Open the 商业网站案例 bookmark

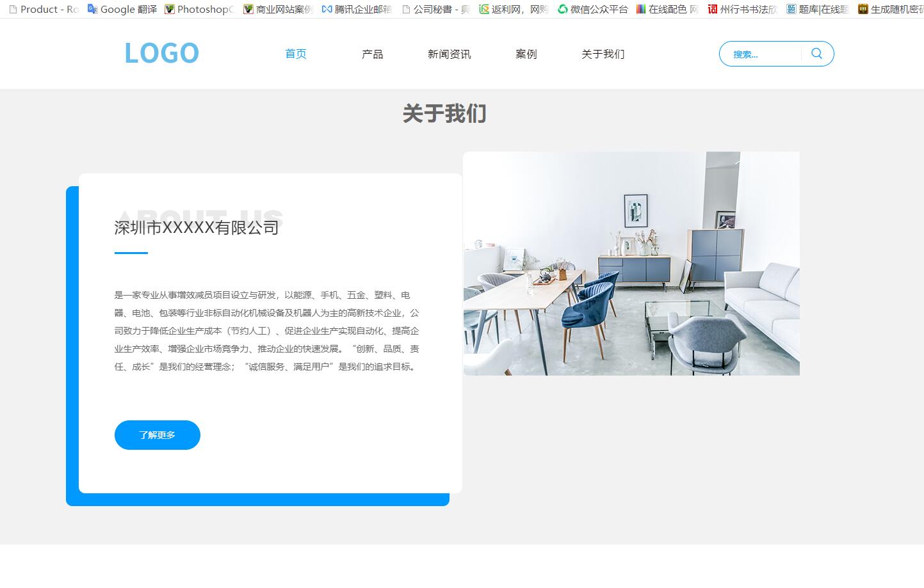pyautogui.click(x=277, y=10)
